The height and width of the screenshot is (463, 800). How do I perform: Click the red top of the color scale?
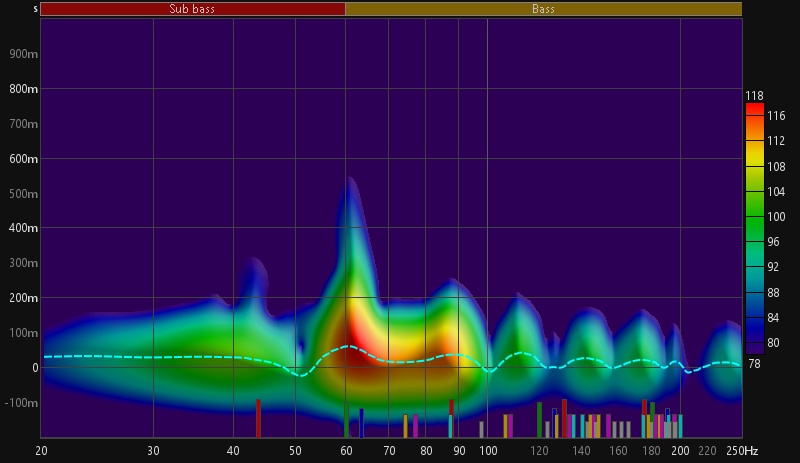pos(754,108)
